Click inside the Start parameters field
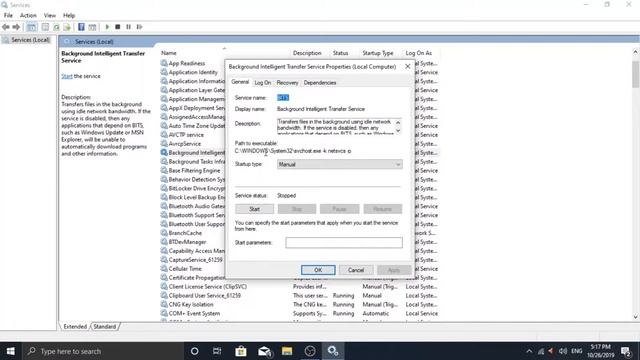 click(344, 242)
